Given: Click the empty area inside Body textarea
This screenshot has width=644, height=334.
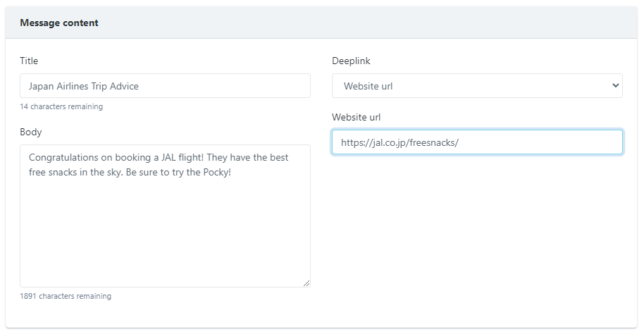Looking at the screenshot, I should [x=165, y=233].
